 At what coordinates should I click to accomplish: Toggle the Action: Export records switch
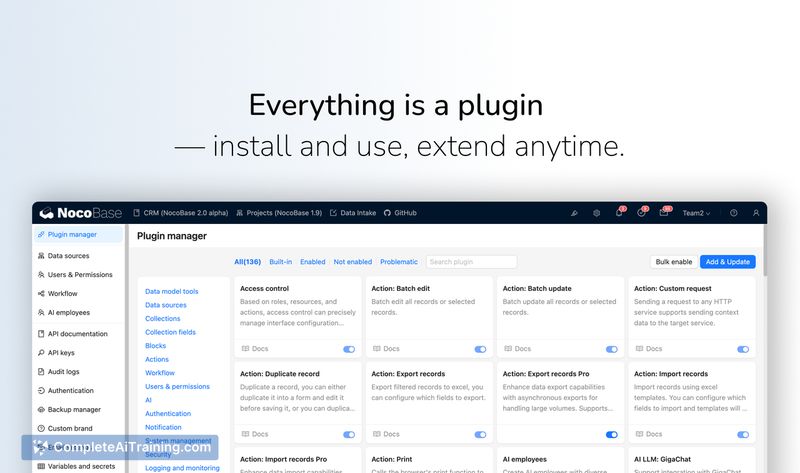(480, 434)
